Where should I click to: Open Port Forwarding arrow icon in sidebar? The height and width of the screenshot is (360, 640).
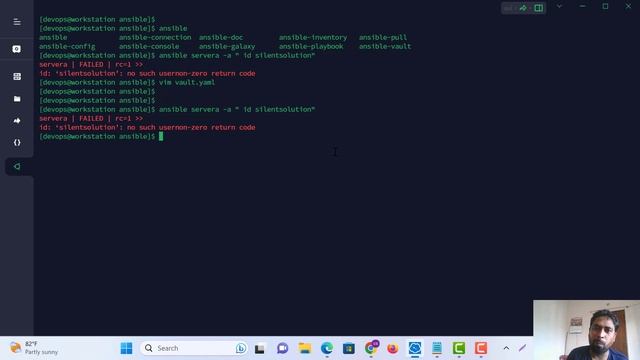coord(17,121)
